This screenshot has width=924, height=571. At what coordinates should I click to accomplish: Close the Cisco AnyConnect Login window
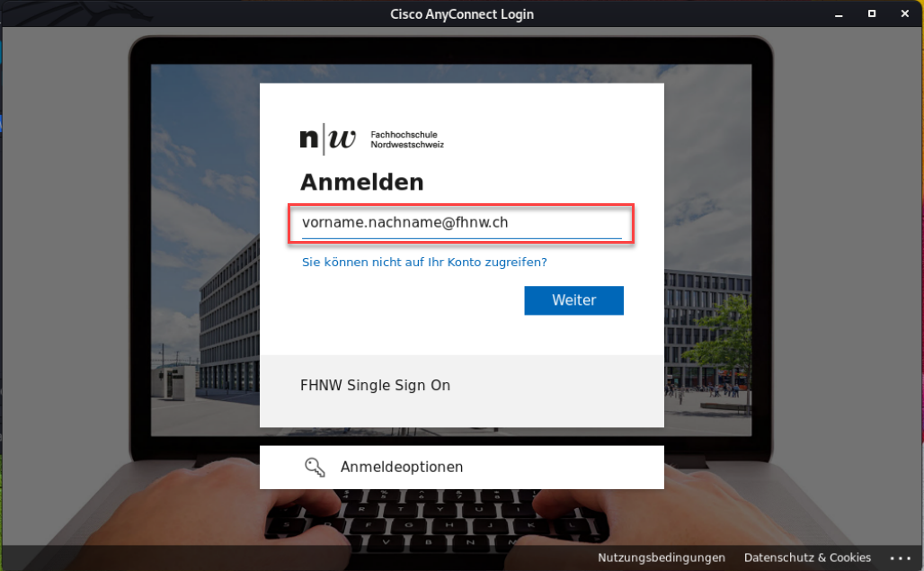point(904,13)
